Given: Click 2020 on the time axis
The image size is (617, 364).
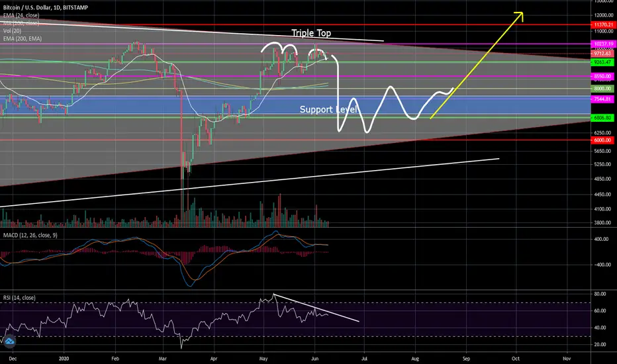Looking at the screenshot, I should pos(64,359).
